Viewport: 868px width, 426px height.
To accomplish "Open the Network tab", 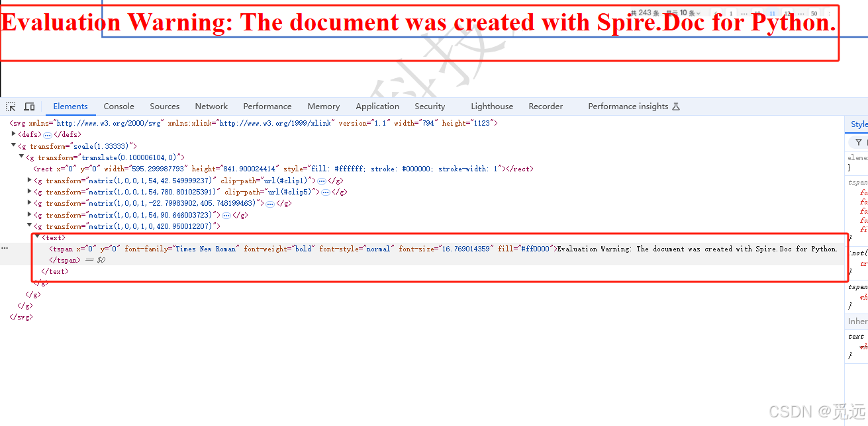I will tap(211, 106).
